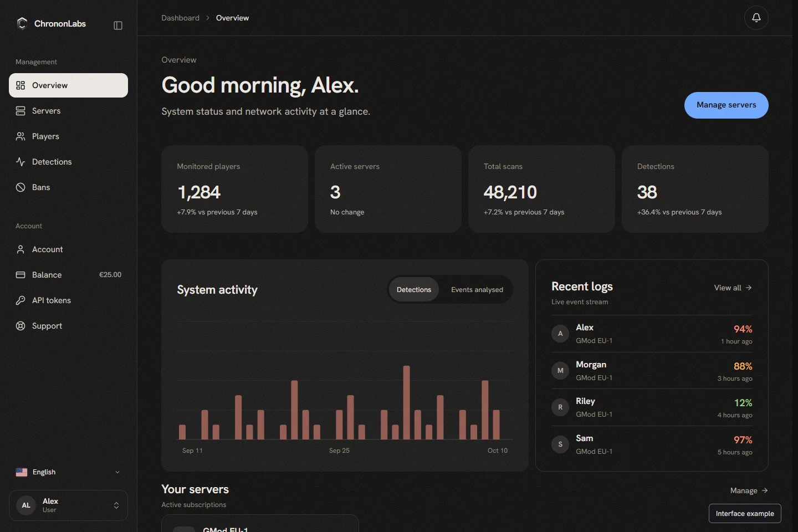
Task: Click Riley's 12% detection score
Action: 743,403
